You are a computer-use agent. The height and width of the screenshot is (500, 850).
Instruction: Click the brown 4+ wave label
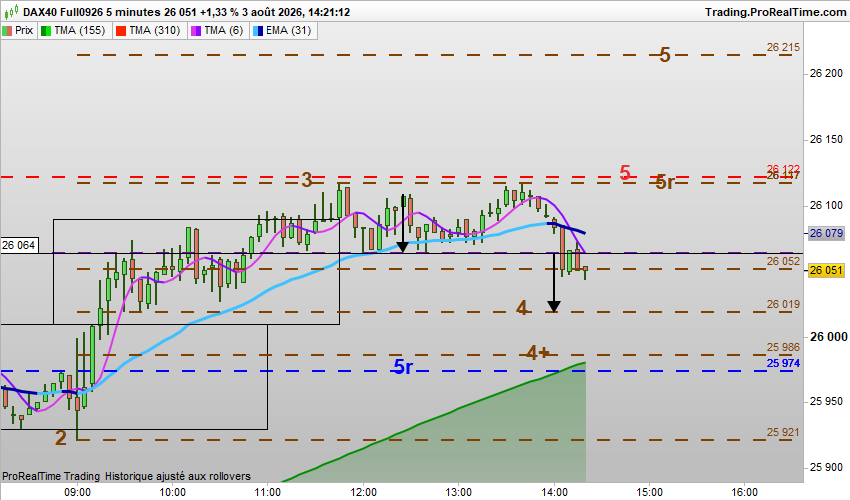(537, 353)
